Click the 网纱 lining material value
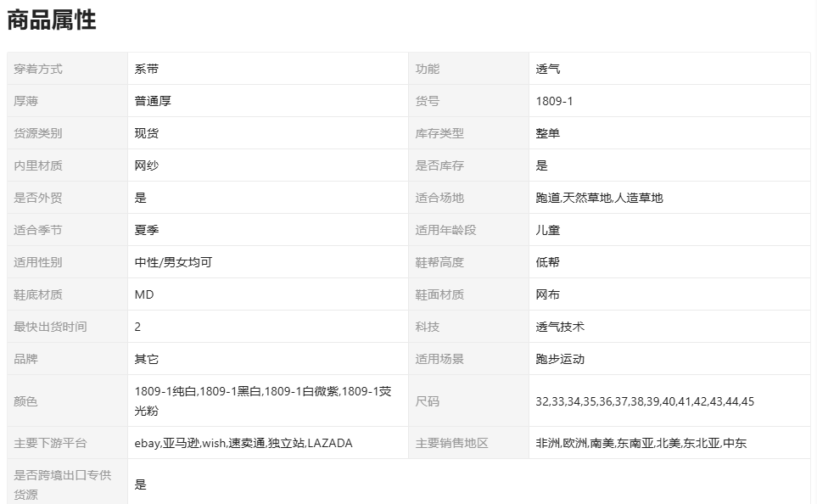Viewport: 817px width, 504px height. pyautogui.click(x=147, y=165)
